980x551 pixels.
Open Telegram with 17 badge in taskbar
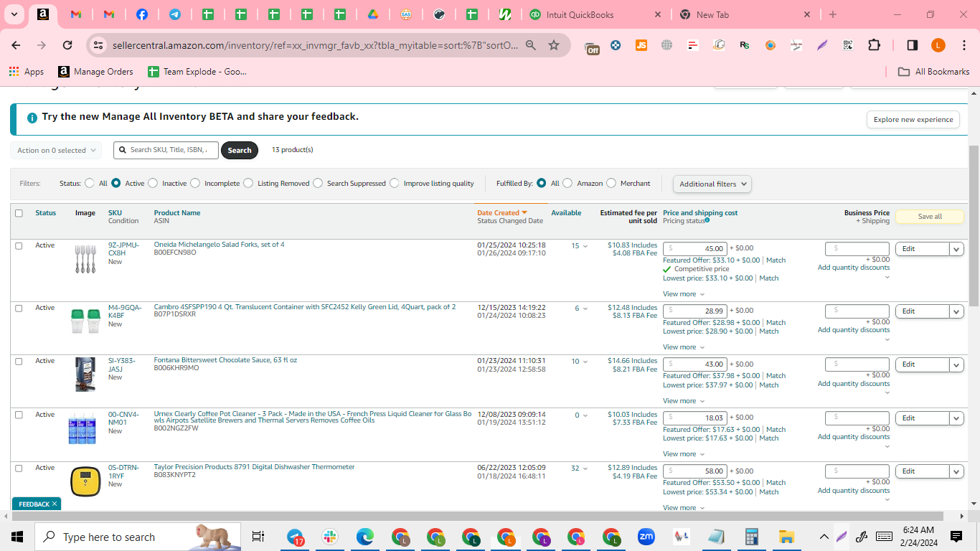296,537
